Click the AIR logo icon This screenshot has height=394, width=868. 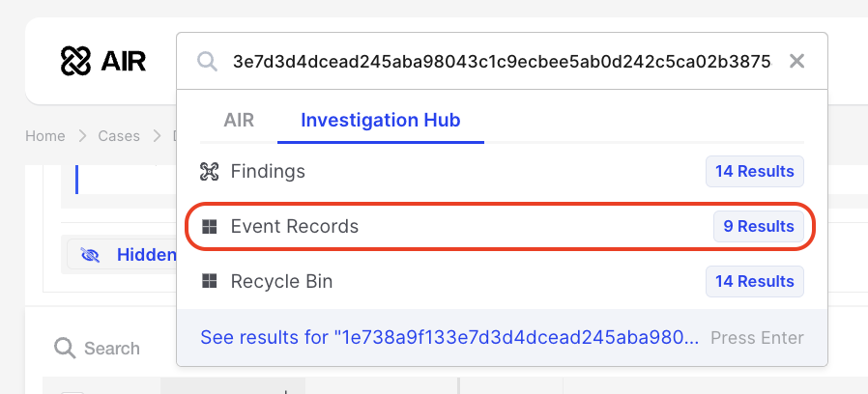tap(74, 62)
